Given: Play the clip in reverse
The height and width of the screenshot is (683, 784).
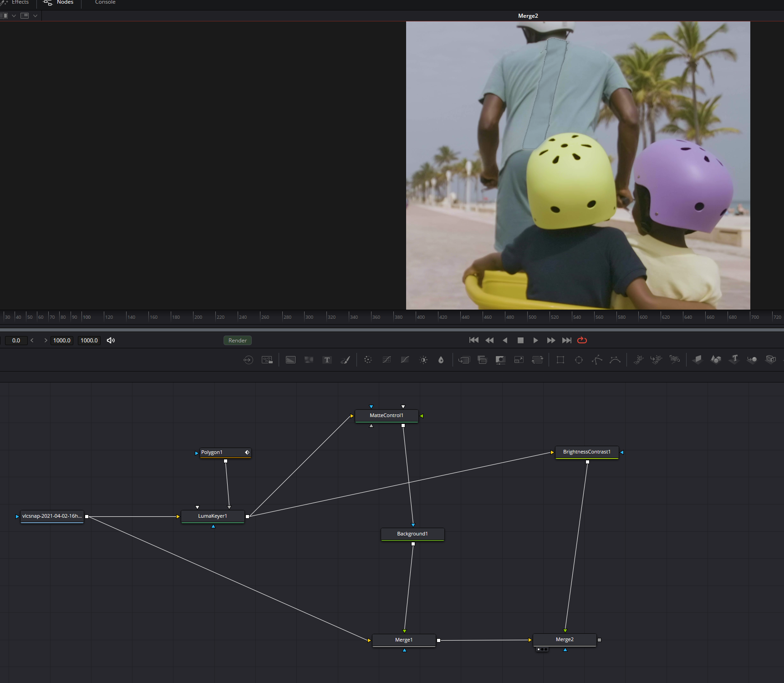Looking at the screenshot, I should click(505, 340).
